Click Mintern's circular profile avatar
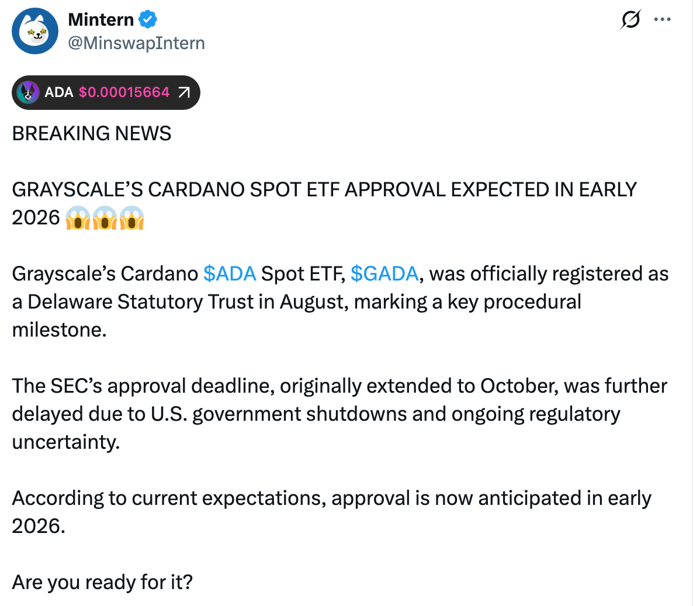 [x=35, y=31]
